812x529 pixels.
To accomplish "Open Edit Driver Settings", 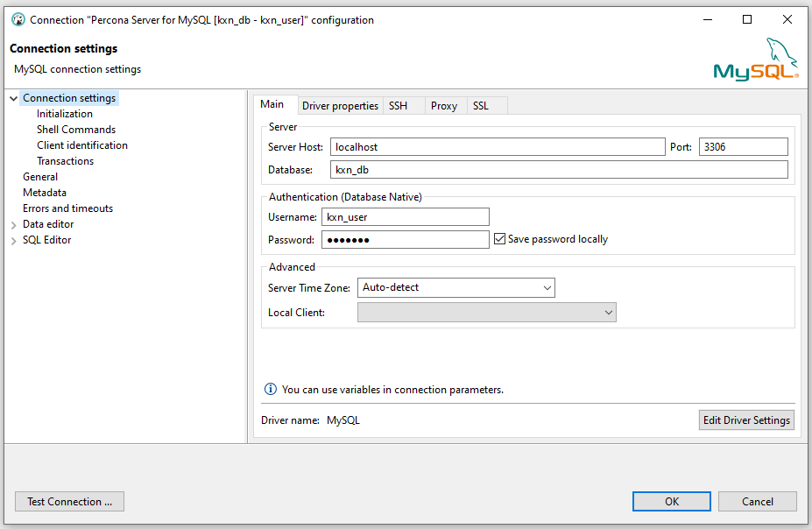I will (x=746, y=420).
